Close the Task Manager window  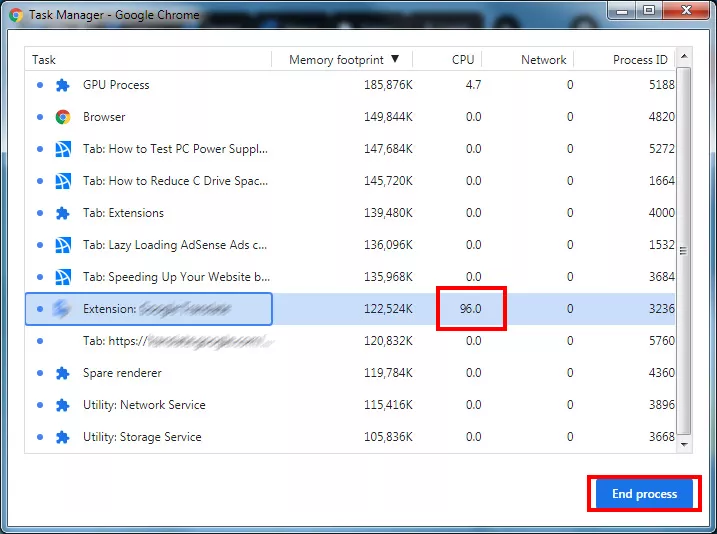tap(686, 11)
